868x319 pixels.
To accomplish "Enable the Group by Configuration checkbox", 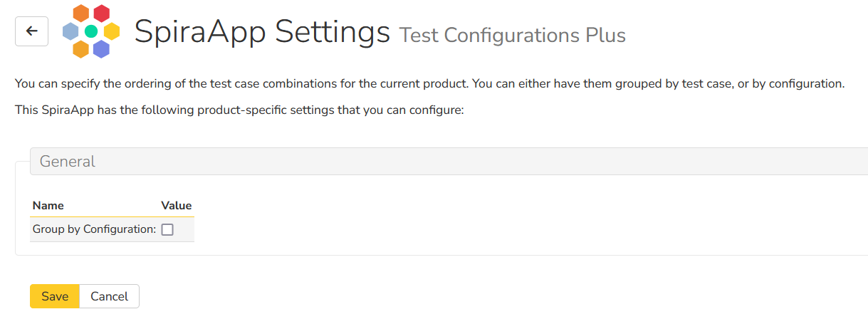I will pyautogui.click(x=167, y=230).
